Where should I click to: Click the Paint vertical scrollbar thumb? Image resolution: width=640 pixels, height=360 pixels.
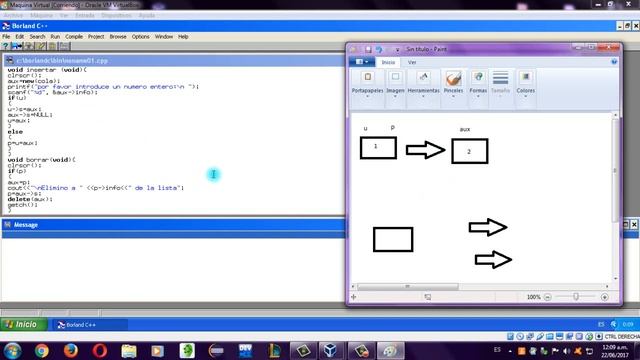point(615,171)
